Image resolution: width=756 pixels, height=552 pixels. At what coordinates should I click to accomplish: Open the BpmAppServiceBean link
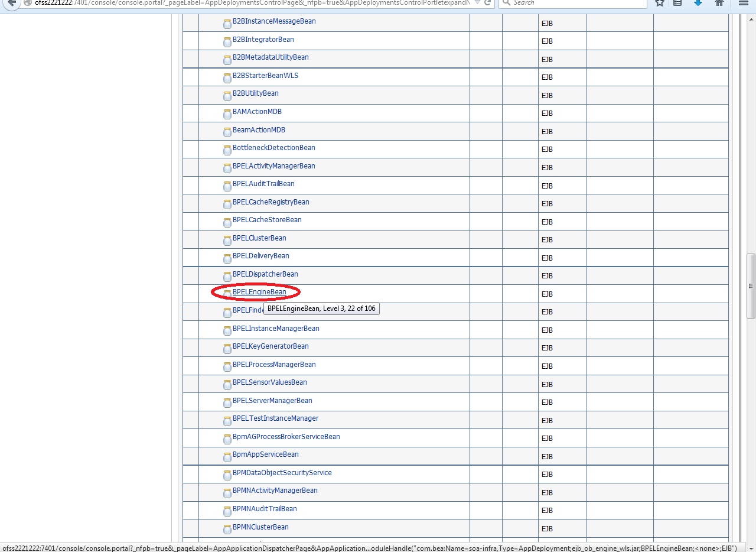pyautogui.click(x=266, y=454)
